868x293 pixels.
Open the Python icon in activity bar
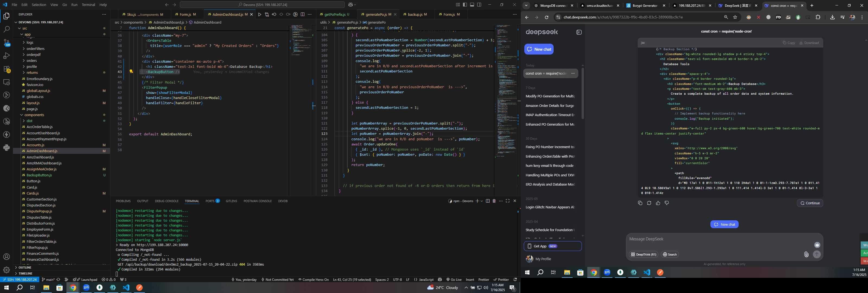(x=7, y=148)
